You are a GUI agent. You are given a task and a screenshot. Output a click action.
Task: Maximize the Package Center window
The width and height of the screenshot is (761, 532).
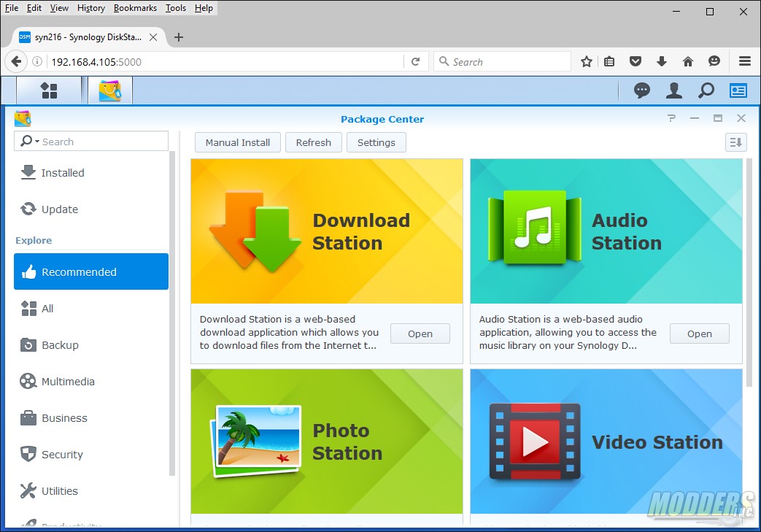(x=718, y=118)
